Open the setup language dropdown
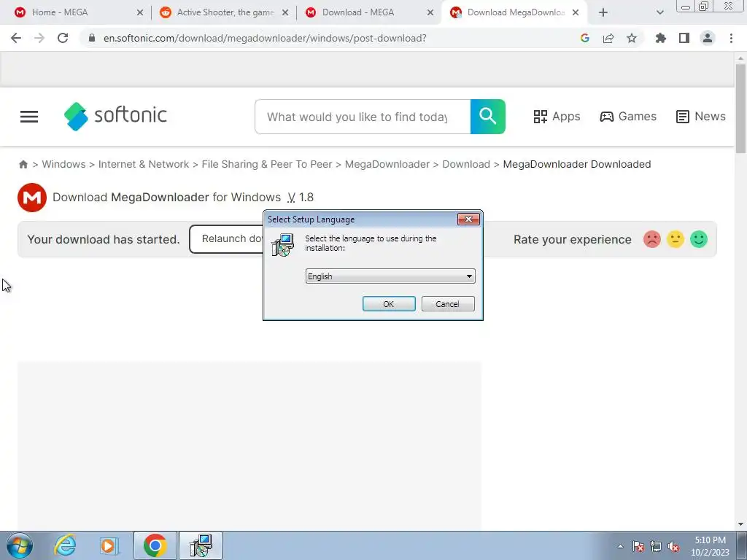Viewport: 747px width, 560px height. (390, 276)
